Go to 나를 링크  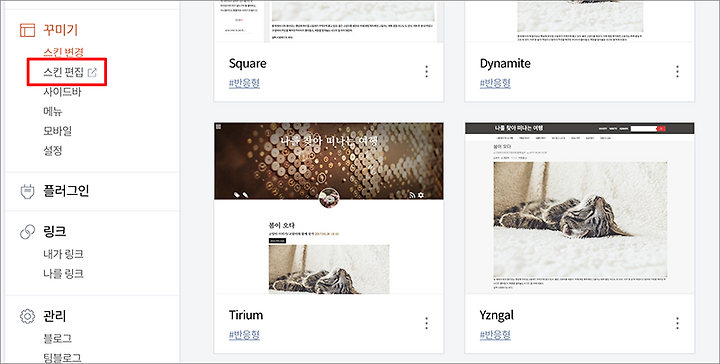[x=63, y=274]
